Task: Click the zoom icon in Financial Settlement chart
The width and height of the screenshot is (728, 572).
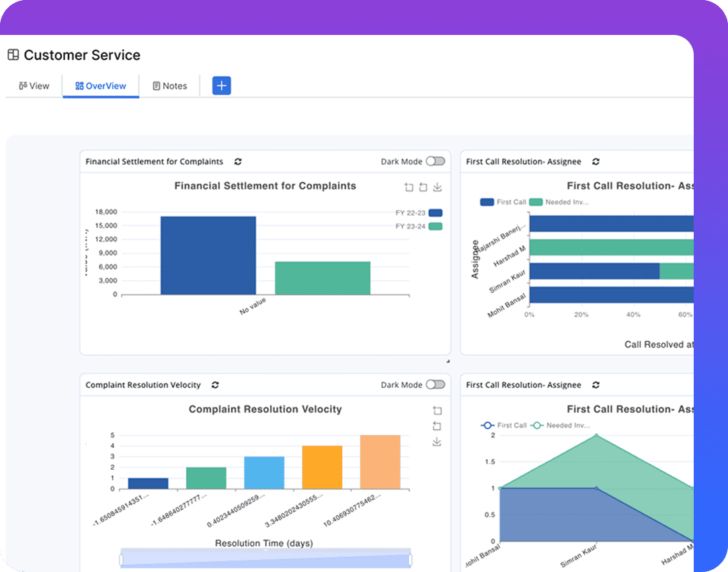Action: 409,187
